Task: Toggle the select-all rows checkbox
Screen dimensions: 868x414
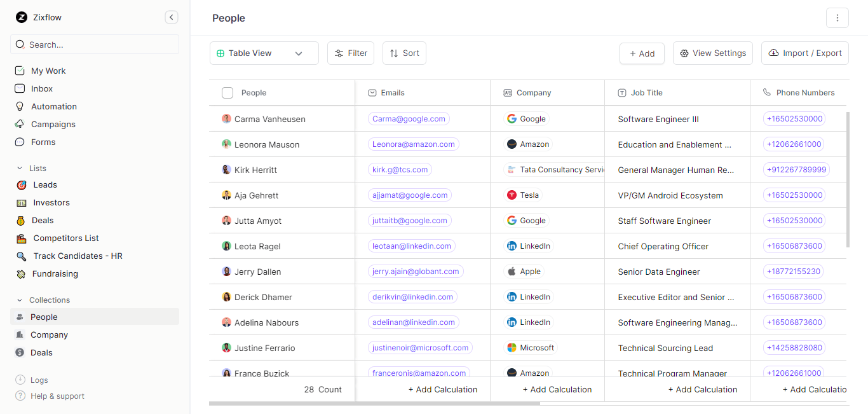Action: [x=227, y=92]
